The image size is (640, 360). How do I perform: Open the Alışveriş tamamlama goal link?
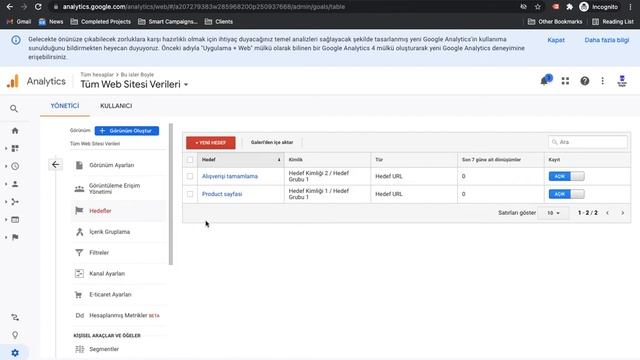point(230,176)
